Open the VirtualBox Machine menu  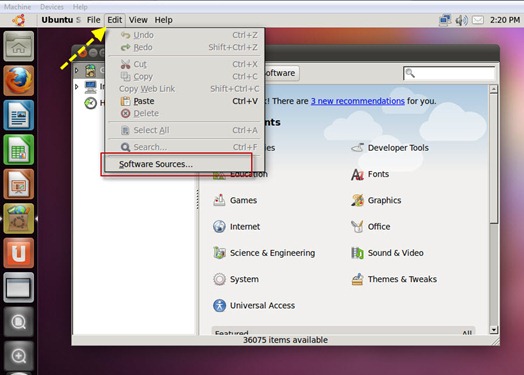click(17, 7)
